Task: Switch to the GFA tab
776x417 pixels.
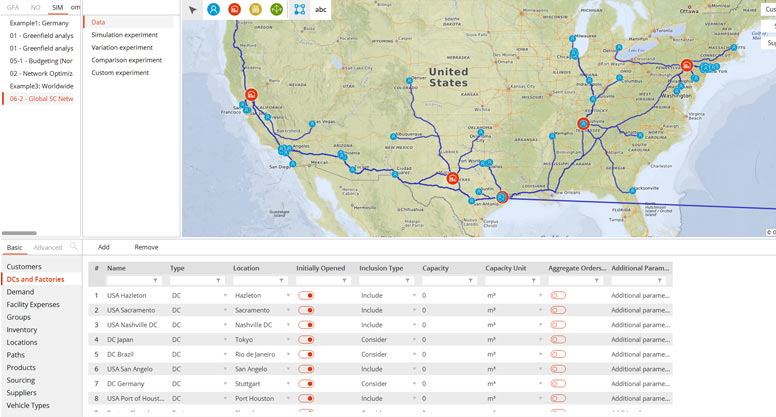Action: 13,7
